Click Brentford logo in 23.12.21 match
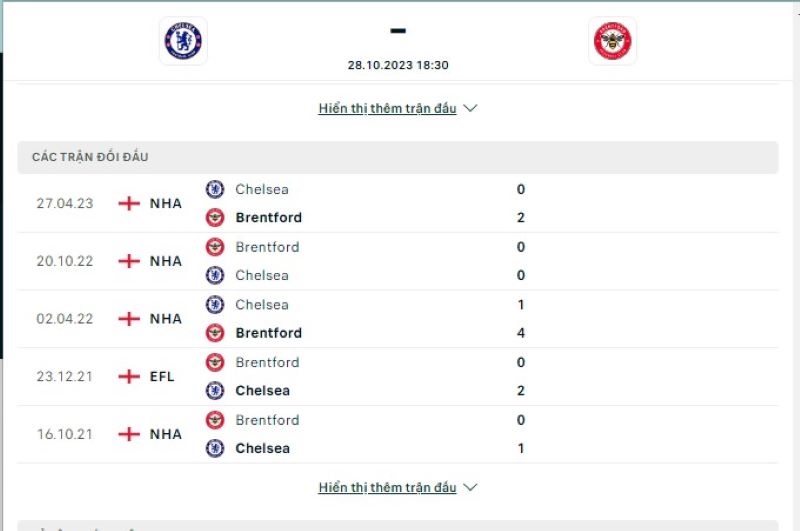The height and width of the screenshot is (531, 800). point(215,362)
